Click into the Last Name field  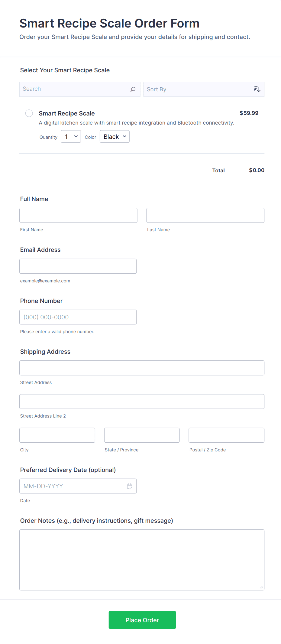205,215
